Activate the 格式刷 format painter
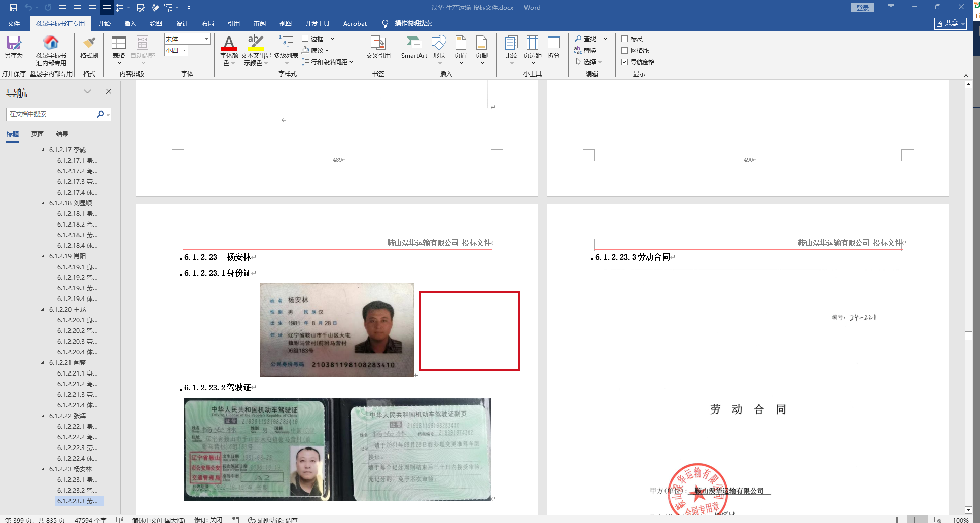The image size is (980, 523). click(89, 47)
